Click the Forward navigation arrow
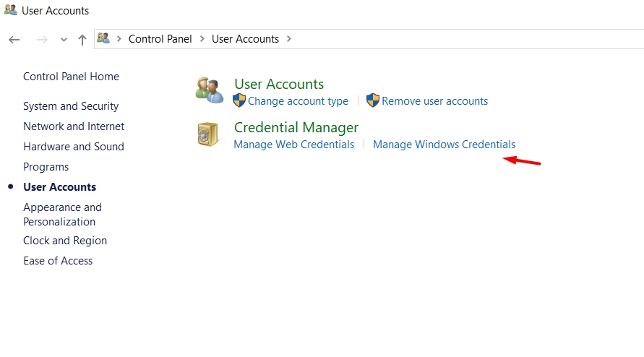Viewport: 644px width, 357px height. [x=42, y=40]
